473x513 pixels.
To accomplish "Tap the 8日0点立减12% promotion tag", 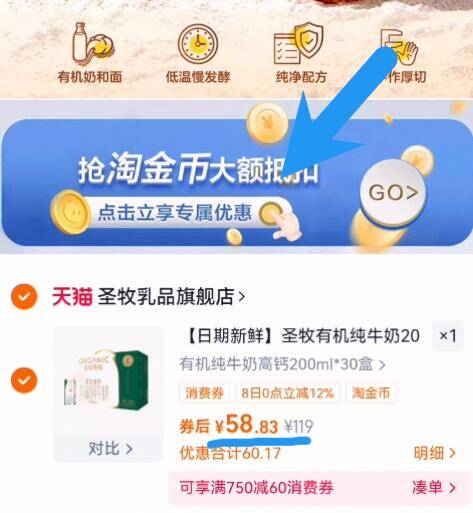I will tap(288, 393).
